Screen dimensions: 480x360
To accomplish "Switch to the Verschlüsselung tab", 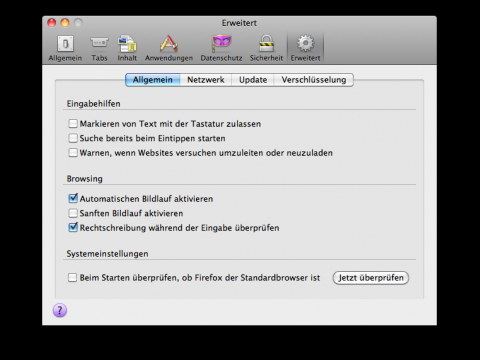I will click(314, 80).
